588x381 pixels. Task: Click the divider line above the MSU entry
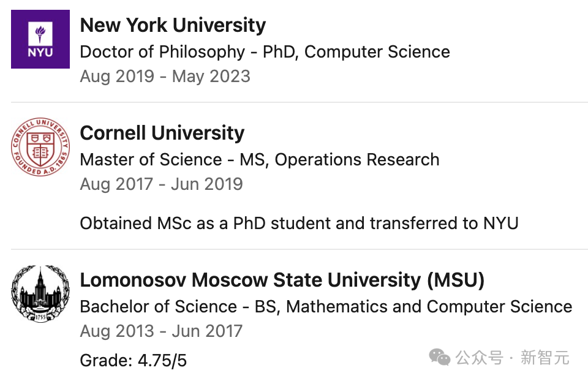point(299,249)
